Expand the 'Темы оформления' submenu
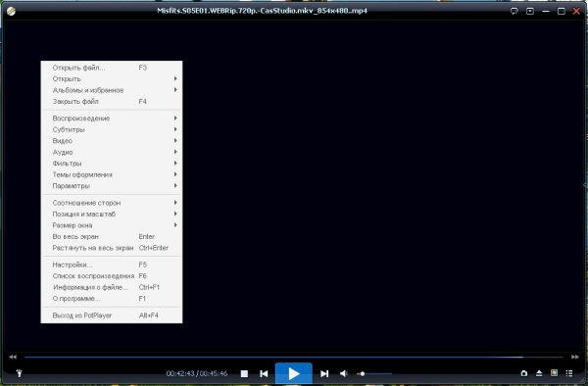The image size is (588, 386). pos(112,174)
